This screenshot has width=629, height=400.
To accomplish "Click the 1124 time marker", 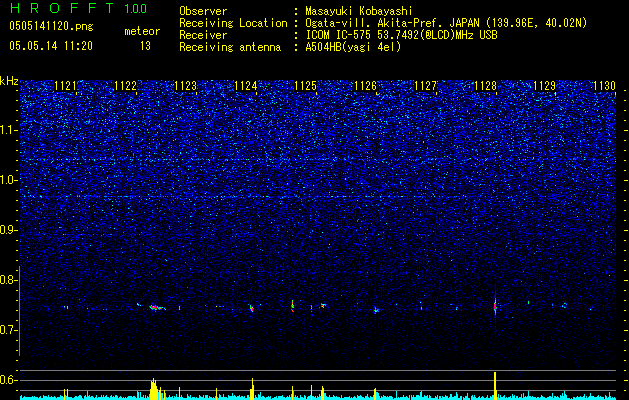I will pyautogui.click(x=246, y=86).
